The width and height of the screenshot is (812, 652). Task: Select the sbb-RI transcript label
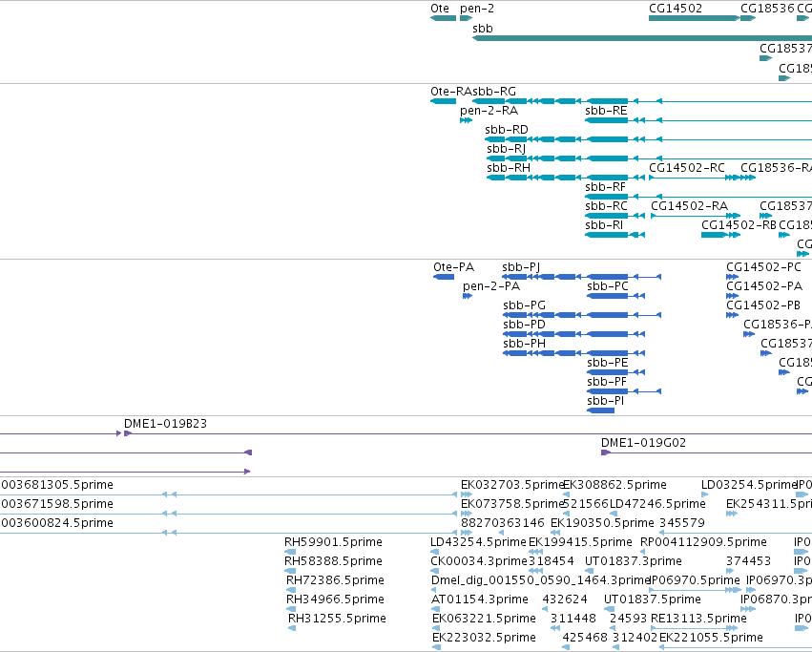[604, 225]
